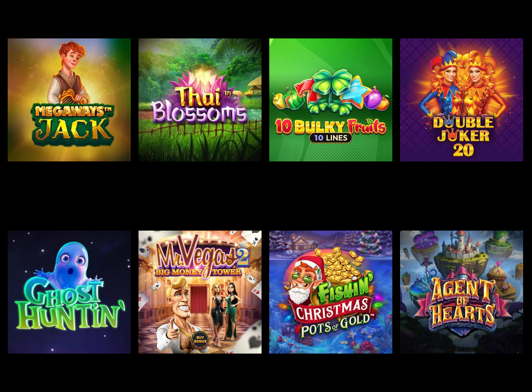Image resolution: width=532 pixels, height=392 pixels.
Task: Click the Buy Bonus badge on Mr. Vegas 2
Action: coord(200,339)
